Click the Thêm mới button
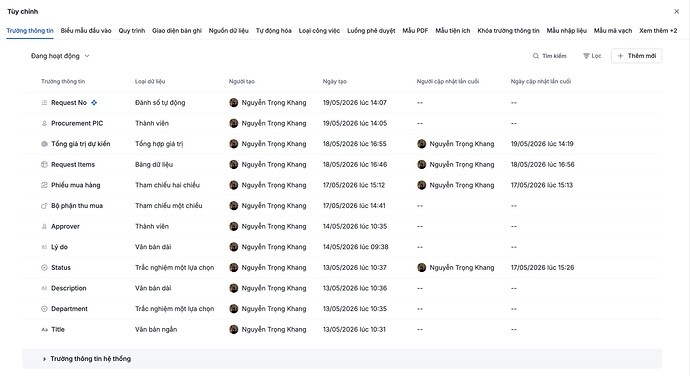 (x=636, y=56)
